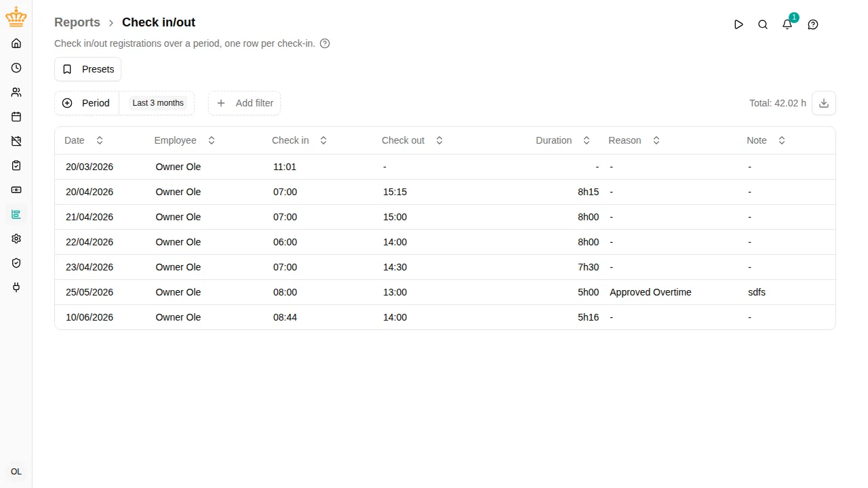Image resolution: width=868 pixels, height=488 pixels.
Task: Click the 08:44 check-in time
Action: pos(285,317)
